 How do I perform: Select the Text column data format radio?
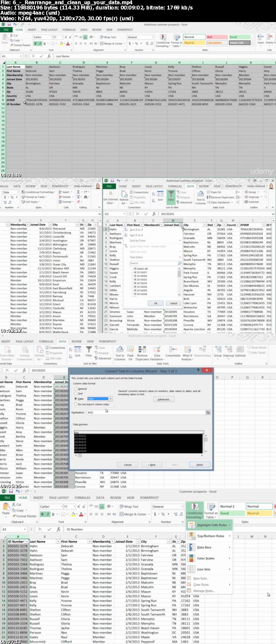(75, 393)
